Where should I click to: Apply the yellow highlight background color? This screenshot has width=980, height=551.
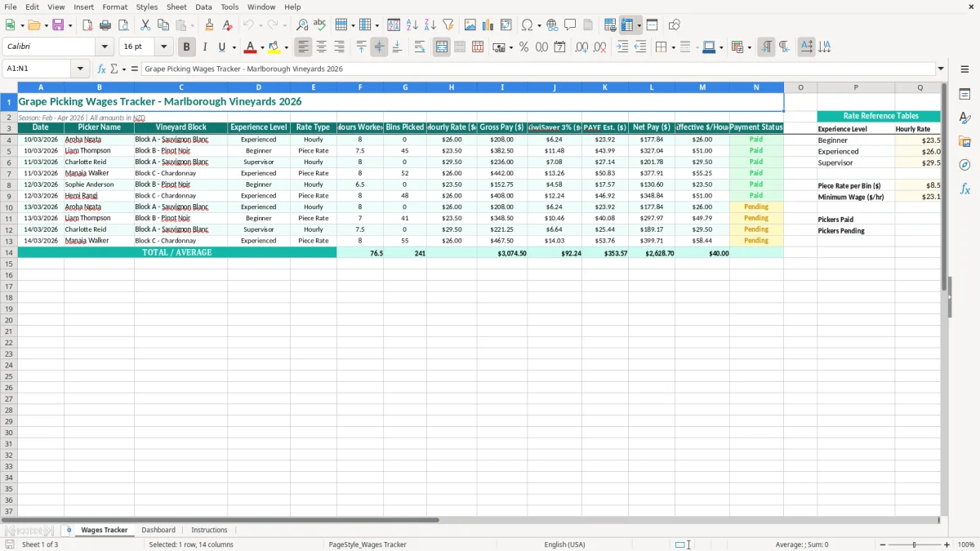point(274,47)
